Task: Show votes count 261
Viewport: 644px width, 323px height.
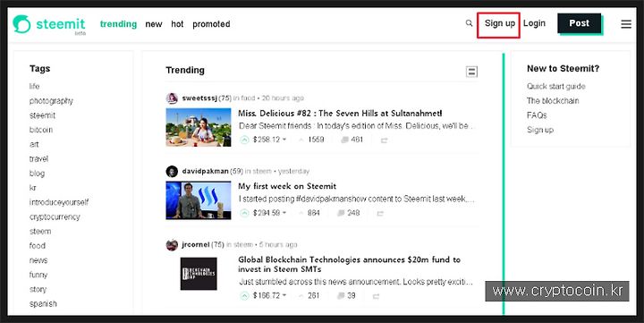Action: pos(313,295)
